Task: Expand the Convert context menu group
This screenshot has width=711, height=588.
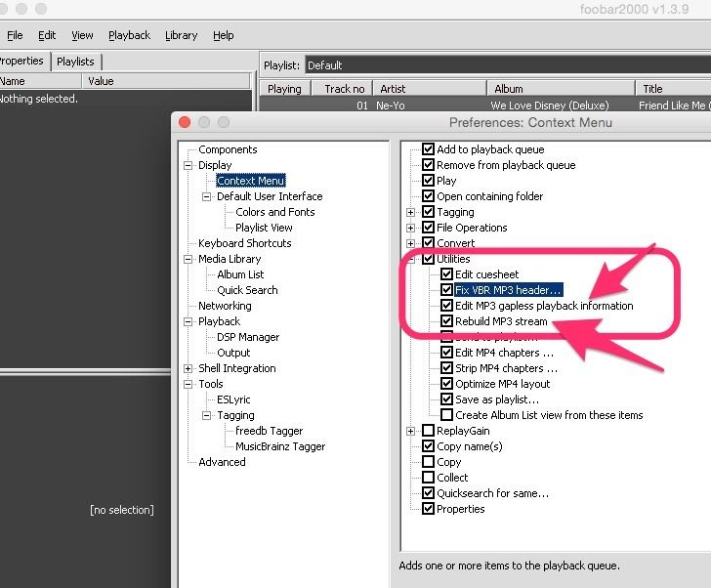Action: [410, 243]
